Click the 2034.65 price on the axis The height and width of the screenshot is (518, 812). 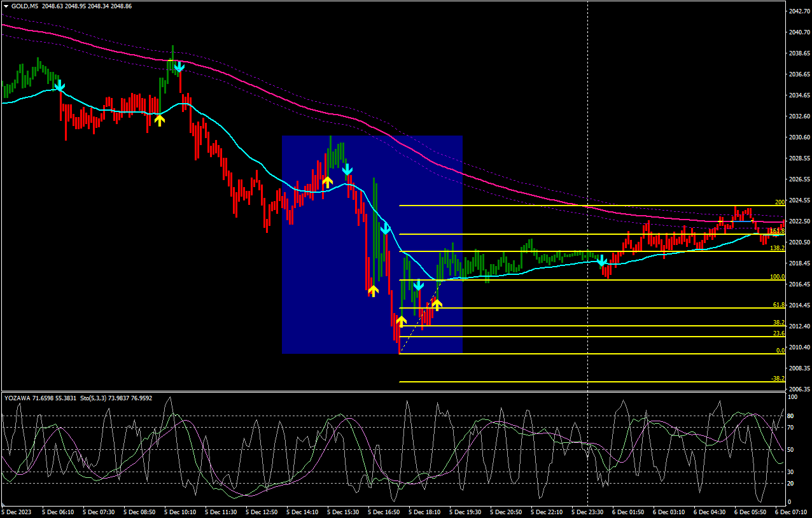pyautogui.click(x=799, y=95)
